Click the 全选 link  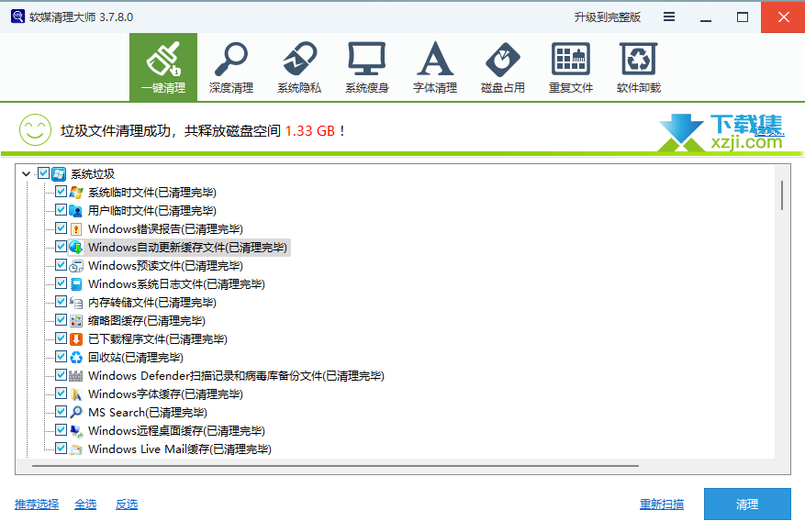click(x=85, y=504)
